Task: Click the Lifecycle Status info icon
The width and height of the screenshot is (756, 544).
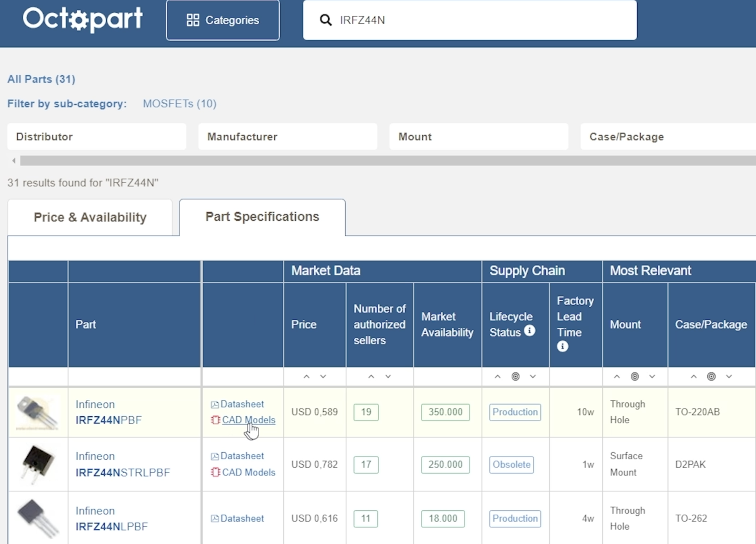Action: [x=529, y=331]
